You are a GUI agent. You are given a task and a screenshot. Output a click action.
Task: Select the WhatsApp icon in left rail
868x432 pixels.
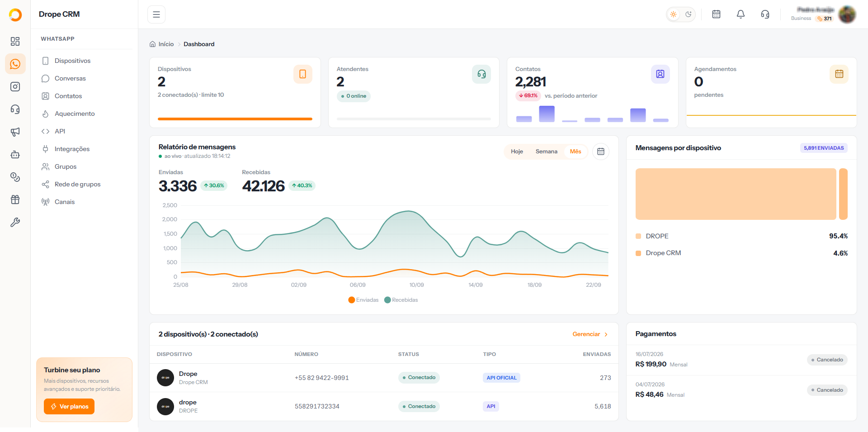click(x=15, y=64)
